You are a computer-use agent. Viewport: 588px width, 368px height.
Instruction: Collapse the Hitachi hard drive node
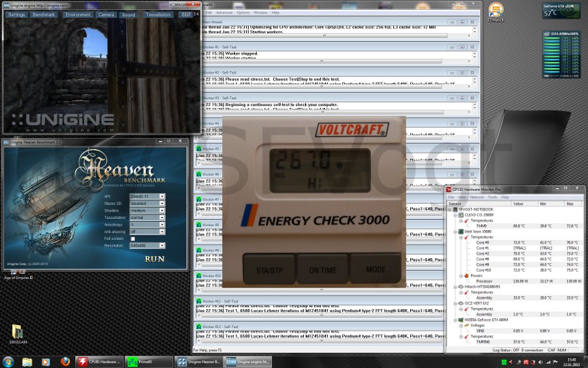[455, 287]
